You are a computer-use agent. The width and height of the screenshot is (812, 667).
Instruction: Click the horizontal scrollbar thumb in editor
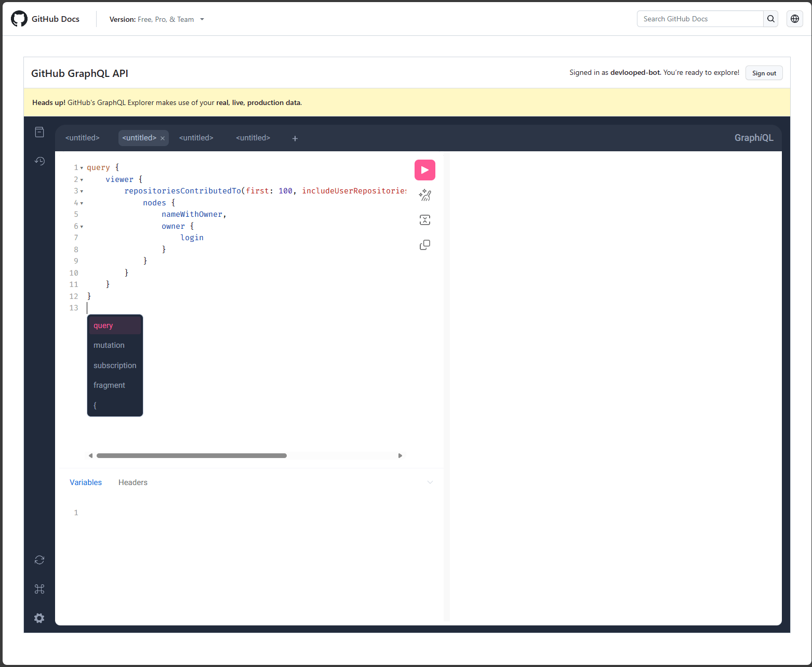click(x=192, y=455)
